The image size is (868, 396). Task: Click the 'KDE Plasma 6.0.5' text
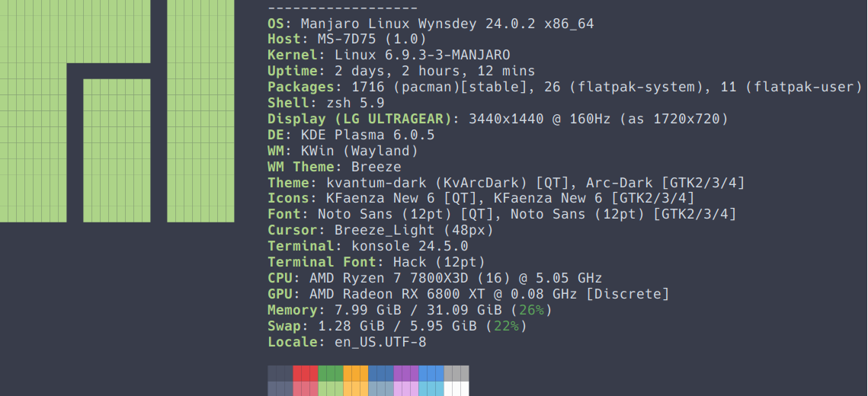tap(367, 135)
